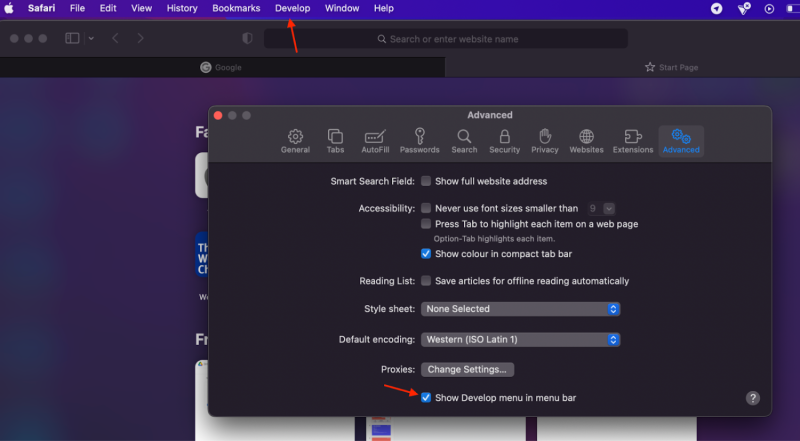Switch to the Start Page tab
The width and height of the screenshot is (800, 441).
pos(671,67)
